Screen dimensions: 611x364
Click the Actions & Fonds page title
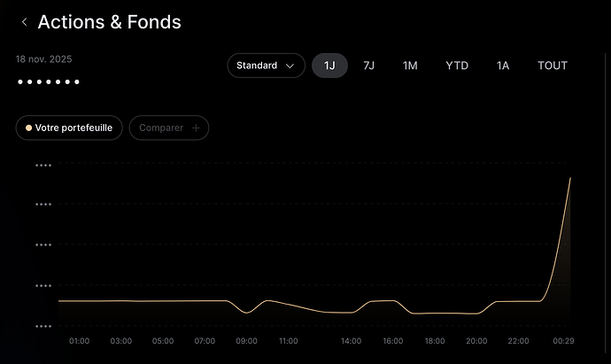click(x=109, y=22)
